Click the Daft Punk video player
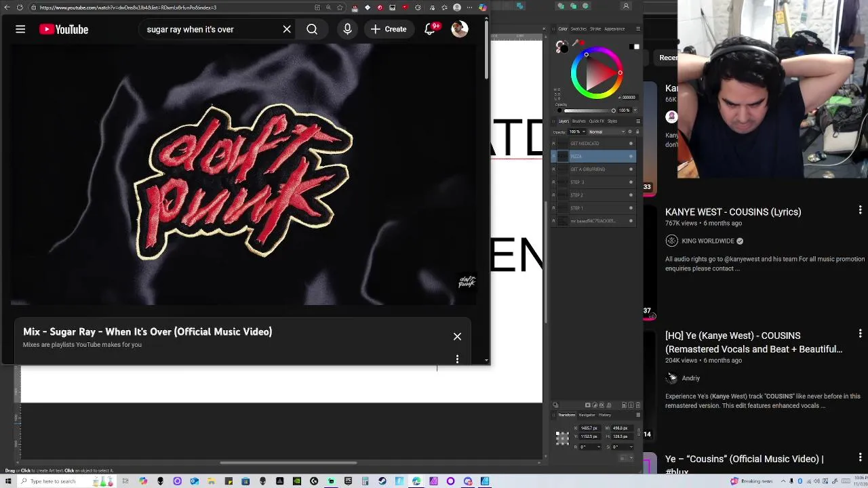 pyautogui.click(x=244, y=174)
